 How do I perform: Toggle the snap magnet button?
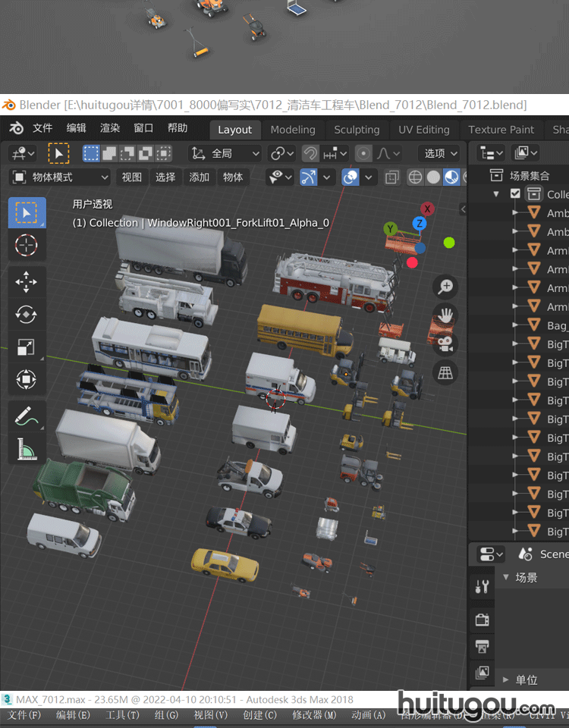pos(310,153)
